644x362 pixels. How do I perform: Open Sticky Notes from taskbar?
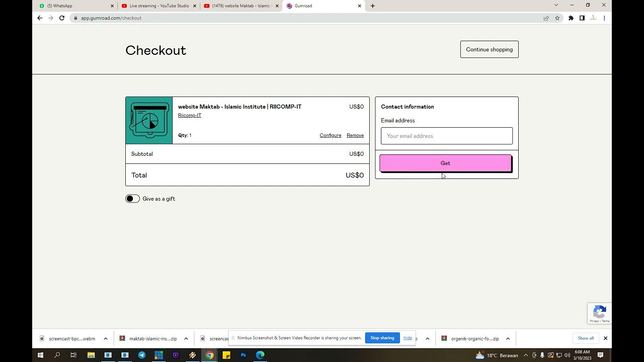click(x=226, y=355)
